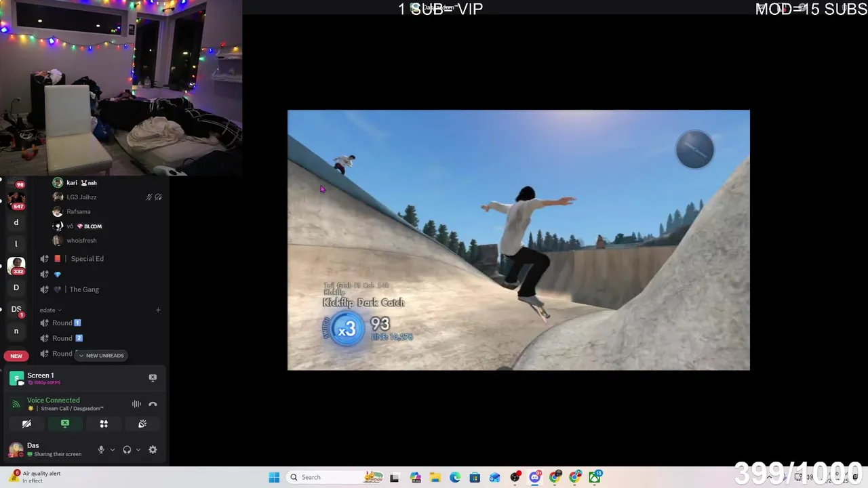Image resolution: width=868 pixels, height=488 pixels.
Task: Open the soundboard panel
Action: coord(142,424)
